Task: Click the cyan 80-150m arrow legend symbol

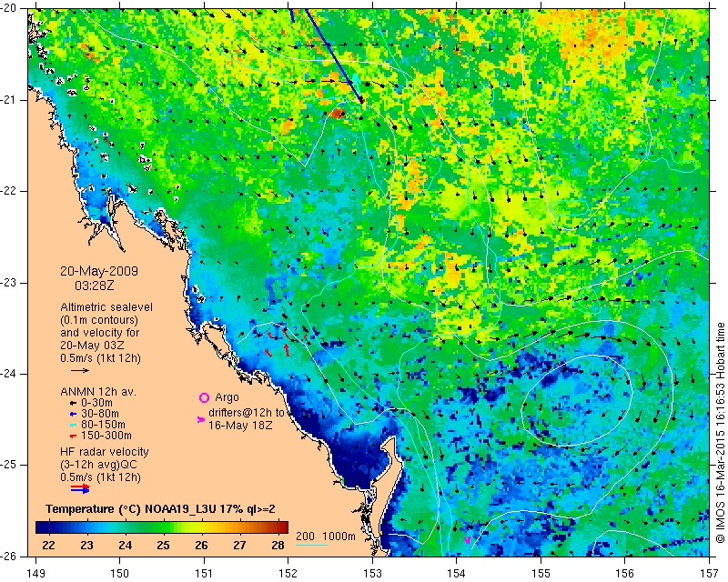Action: click(x=73, y=425)
